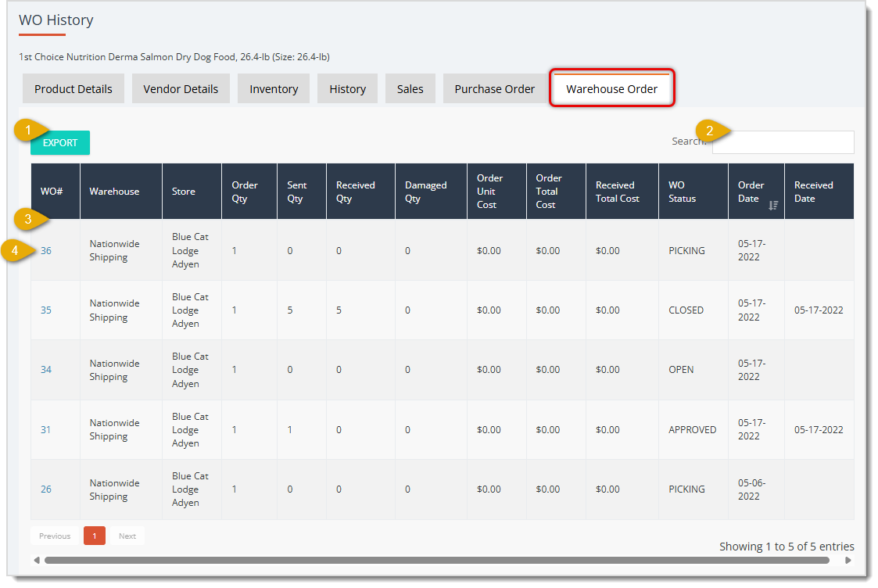
Task: Open warehouse order 31 link
Action: [46, 429]
